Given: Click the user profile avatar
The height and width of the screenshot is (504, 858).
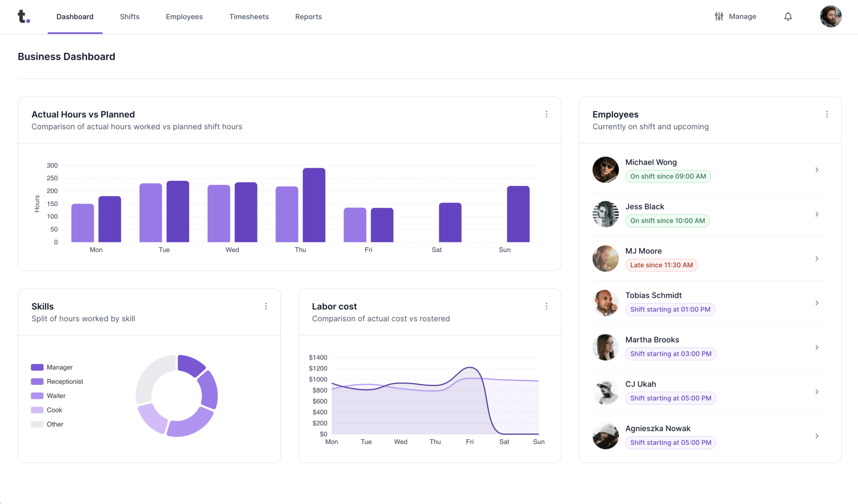Looking at the screenshot, I should tap(830, 17).
